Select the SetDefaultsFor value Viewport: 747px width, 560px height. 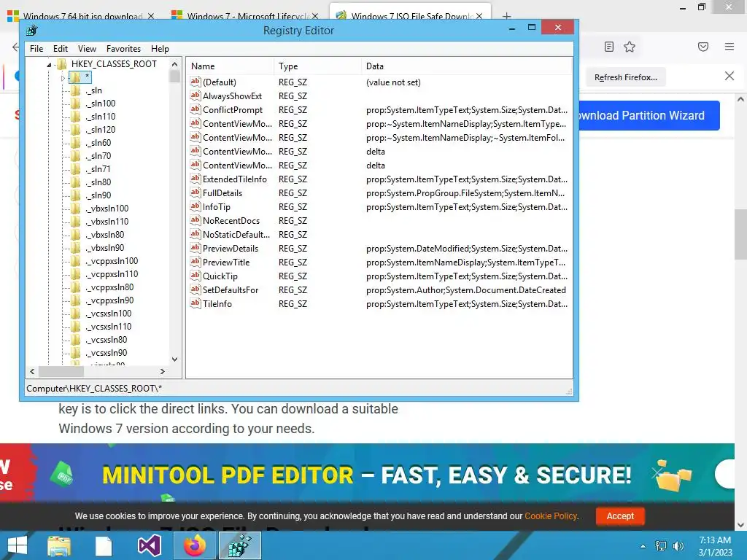[231, 289]
